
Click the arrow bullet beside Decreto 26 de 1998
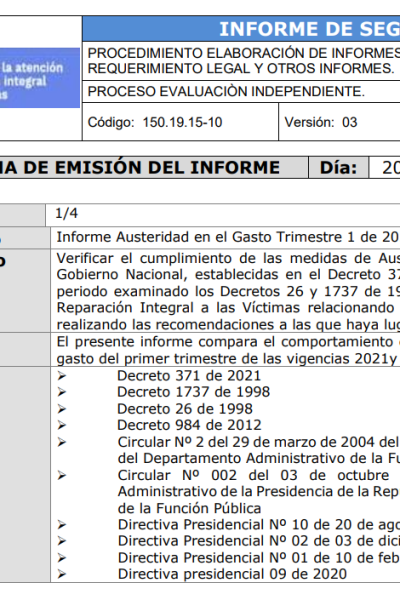(62, 409)
